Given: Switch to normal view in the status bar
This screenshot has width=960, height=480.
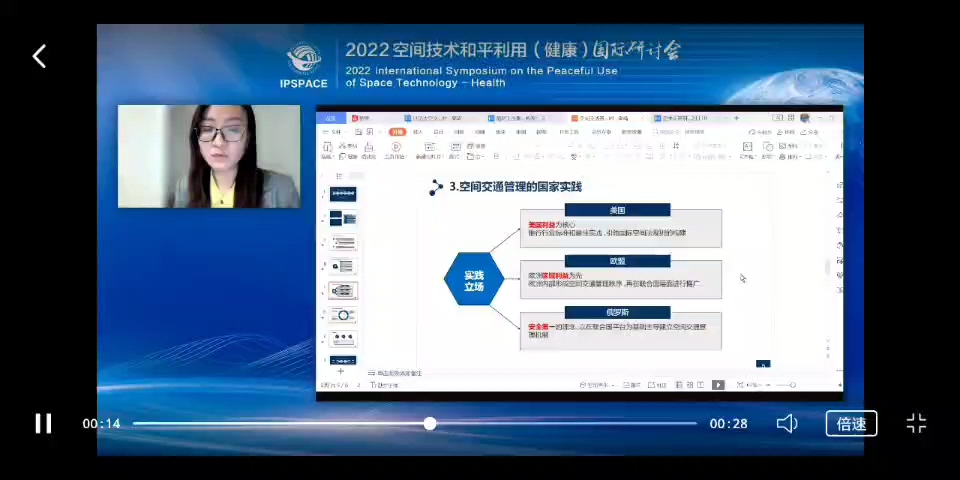Looking at the screenshot, I should pos(680,385).
